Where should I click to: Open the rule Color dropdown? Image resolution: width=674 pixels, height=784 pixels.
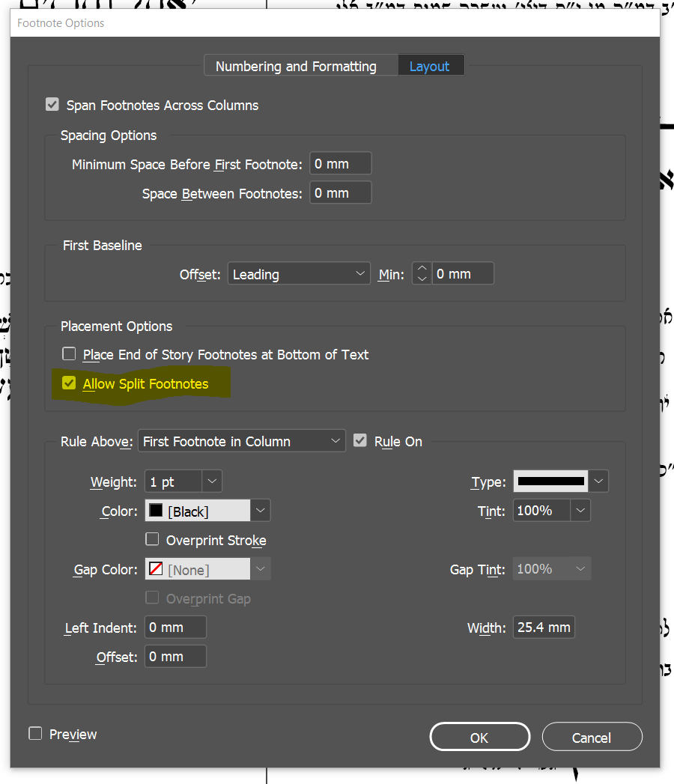click(260, 511)
